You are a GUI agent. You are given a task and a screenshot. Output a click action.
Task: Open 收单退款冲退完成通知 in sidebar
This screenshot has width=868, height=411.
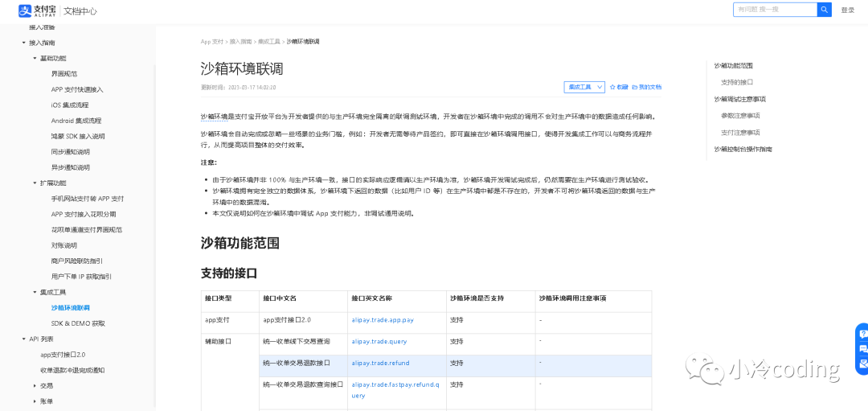(72, 370)
